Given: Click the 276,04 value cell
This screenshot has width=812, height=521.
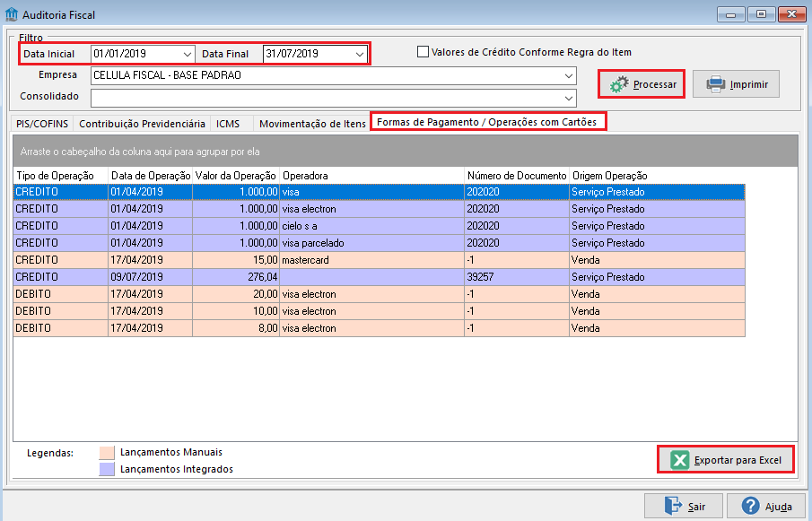Looking at the screenshot, I should (236, 277).
